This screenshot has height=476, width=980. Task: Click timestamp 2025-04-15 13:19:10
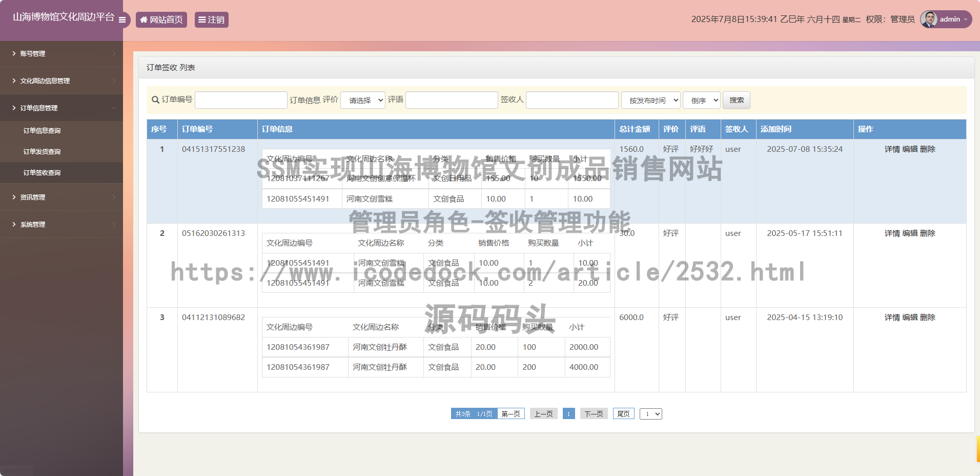(805, 317)
